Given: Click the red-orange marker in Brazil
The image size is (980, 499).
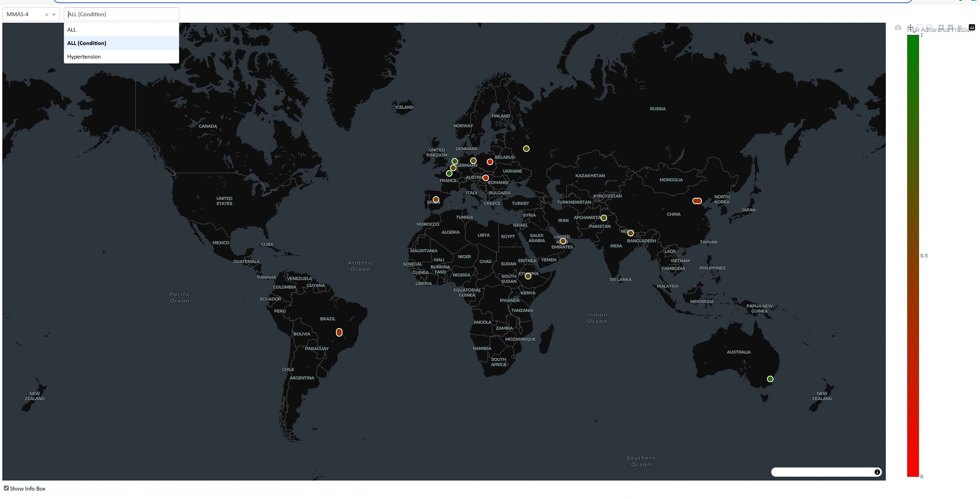Looking at the screenshot, I should pos(339,332).
